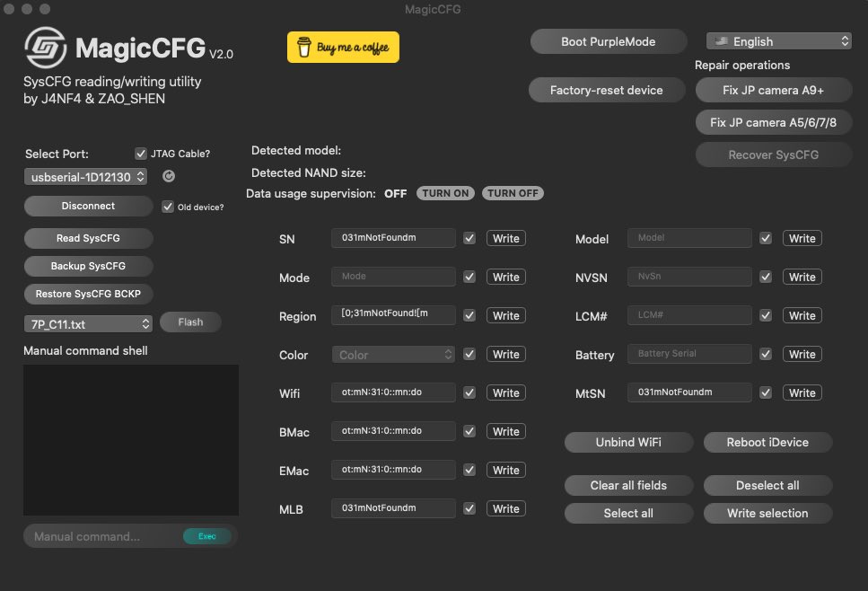868x591 pixels.
Task: Write the EMac value
Action: point(506,470)
